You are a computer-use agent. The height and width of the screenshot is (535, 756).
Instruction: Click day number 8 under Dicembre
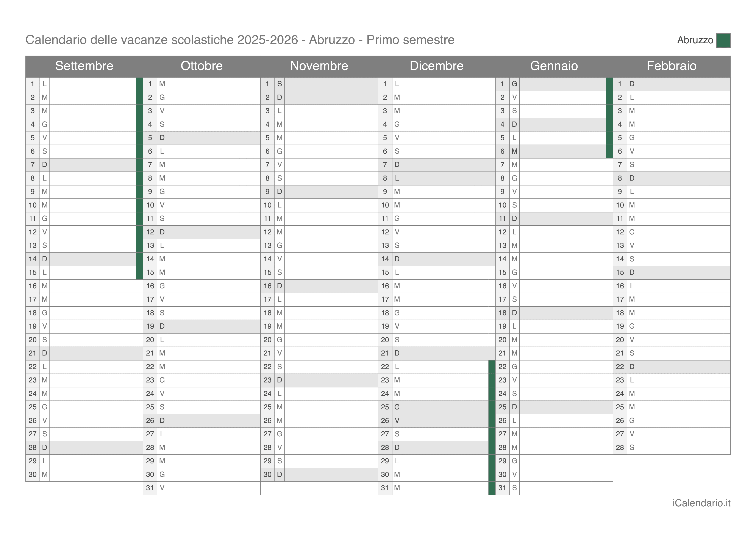(x=385, y=178)
